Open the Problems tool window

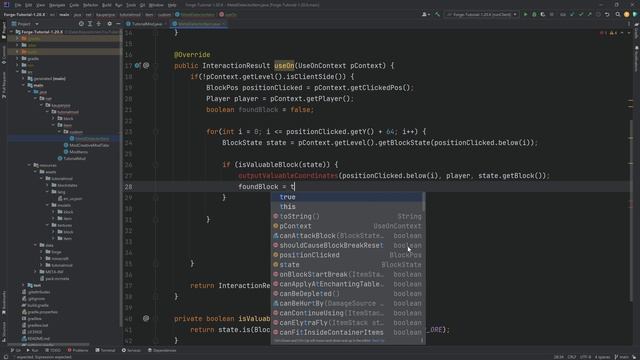point(78,350)
